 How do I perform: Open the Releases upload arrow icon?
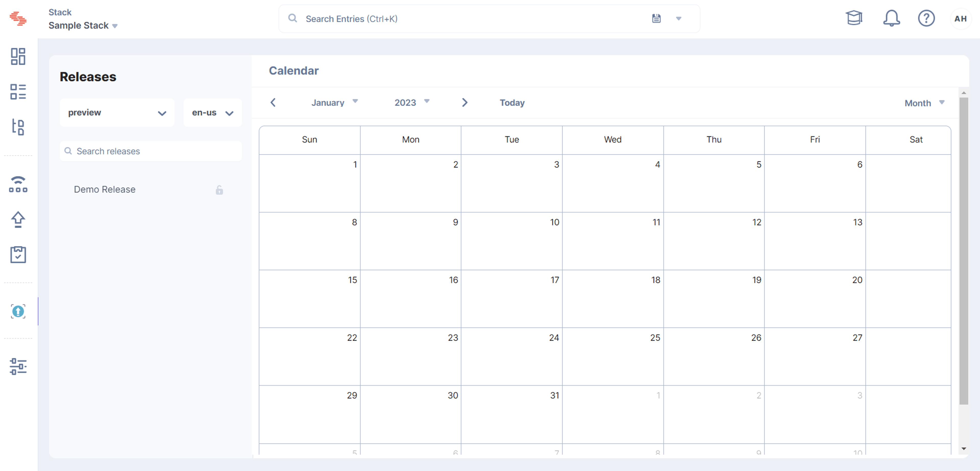(18, 219)
